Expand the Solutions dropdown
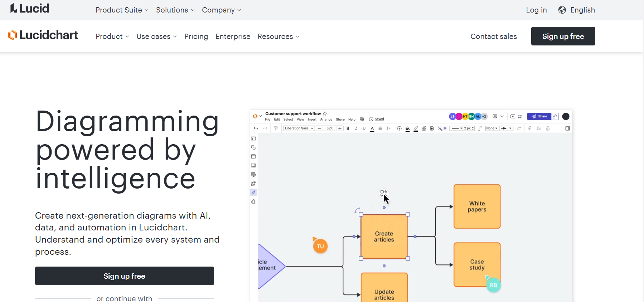Viewport: 644px width, 302px height. (x=175, y=10)
